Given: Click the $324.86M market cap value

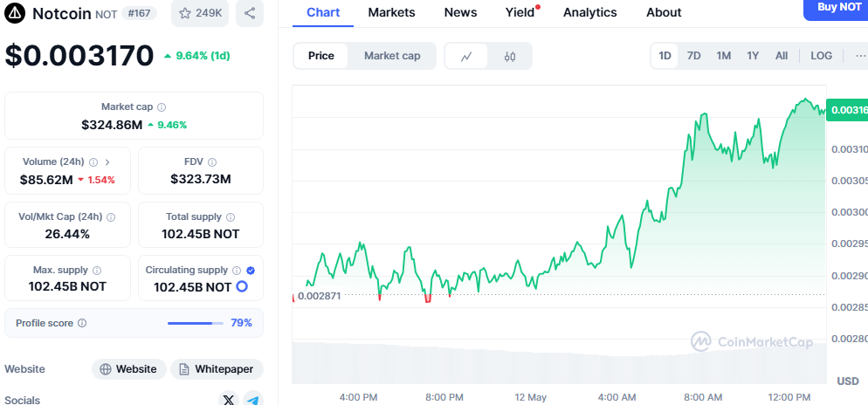Looking at the screenshot, I should coord(112,125).
